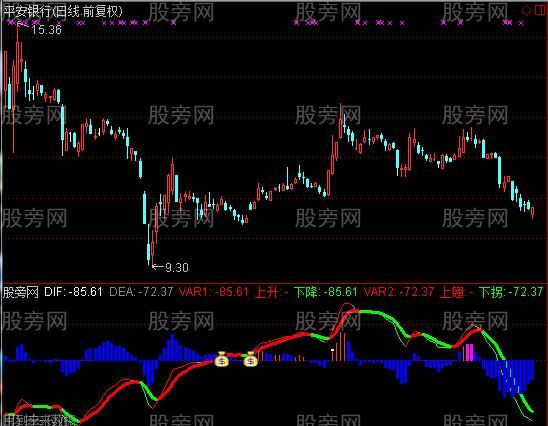Click the 上升 indicator label

tap(271, 292)
